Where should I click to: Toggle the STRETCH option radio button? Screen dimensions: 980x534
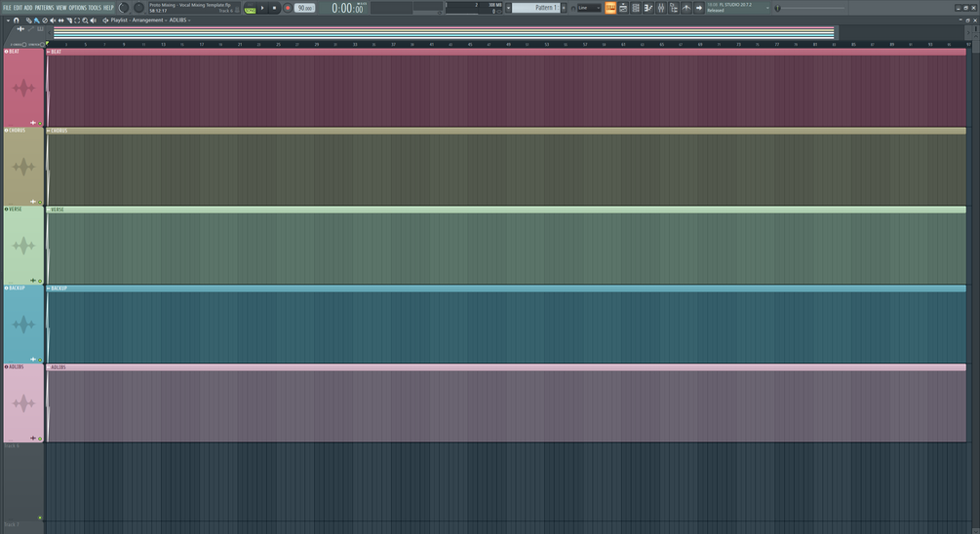tap(41, 45)
